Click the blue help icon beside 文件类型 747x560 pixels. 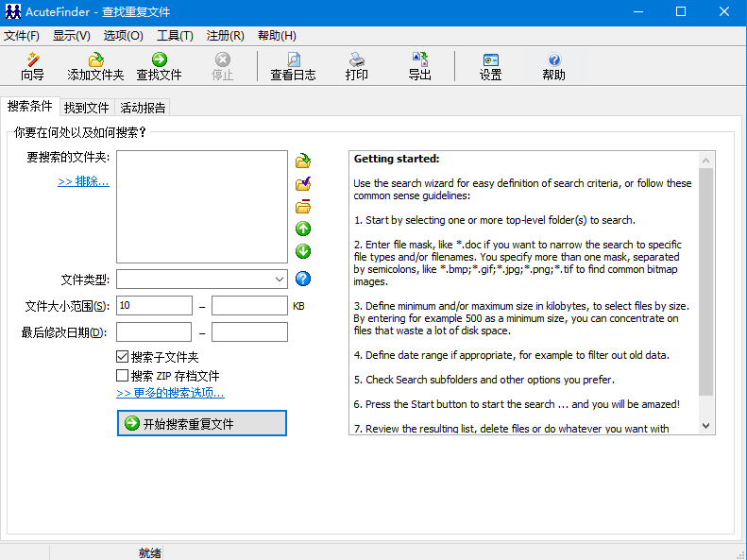coord(303,279)
